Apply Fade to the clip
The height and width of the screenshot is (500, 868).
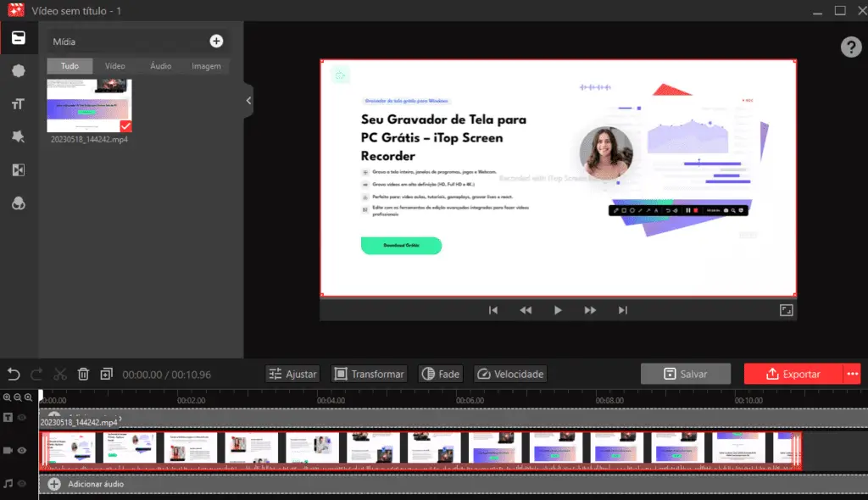(441, 375)
